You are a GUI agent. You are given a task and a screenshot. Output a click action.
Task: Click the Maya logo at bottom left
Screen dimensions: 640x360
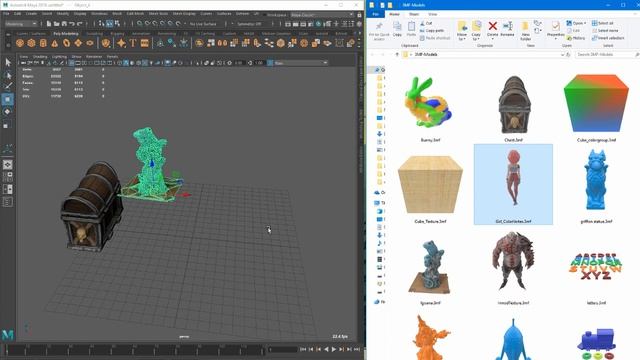8,335
